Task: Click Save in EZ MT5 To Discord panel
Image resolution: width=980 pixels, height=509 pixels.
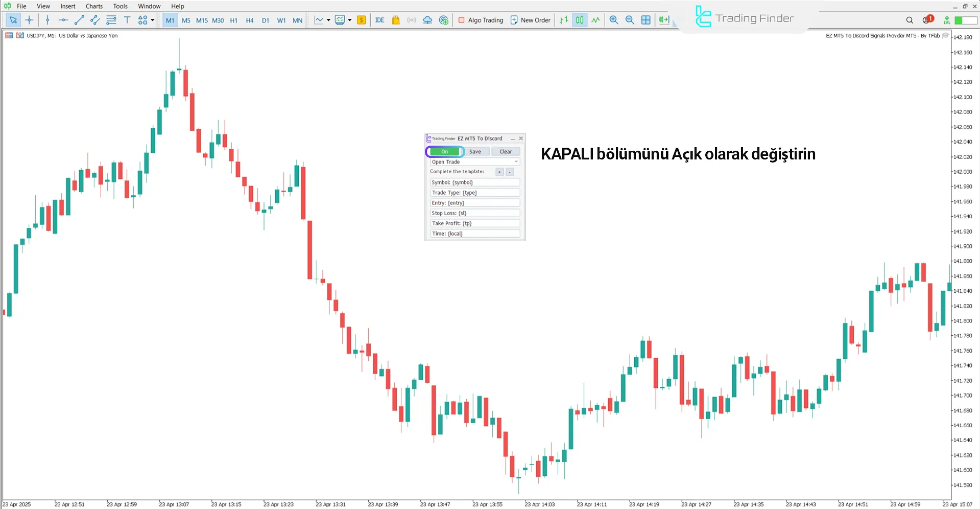Action: [x=475, y=151]
